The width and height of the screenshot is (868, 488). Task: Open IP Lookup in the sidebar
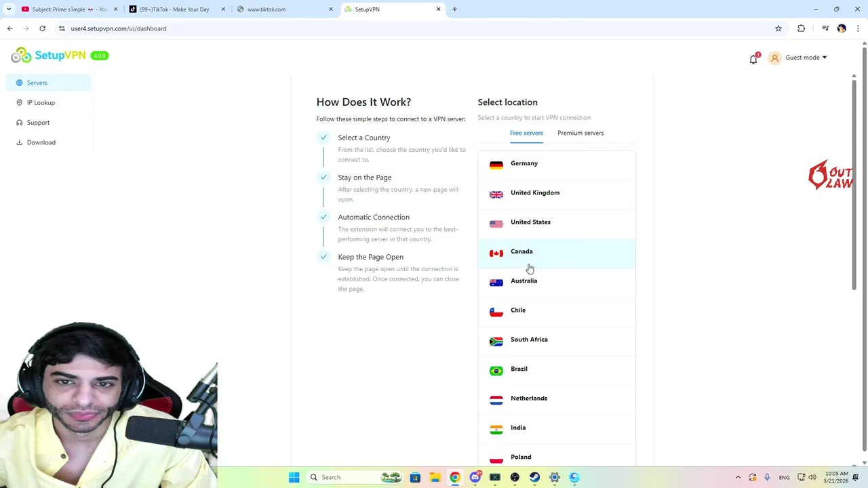coord(41,102)
